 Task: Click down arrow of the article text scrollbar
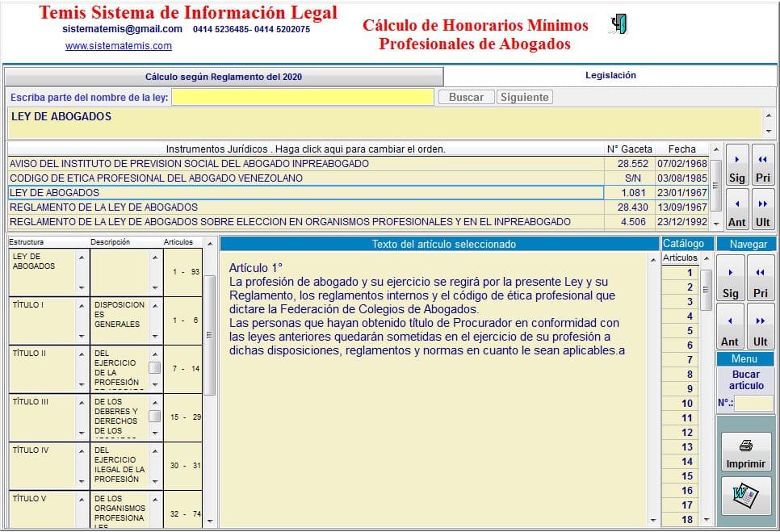click(653, 520)
